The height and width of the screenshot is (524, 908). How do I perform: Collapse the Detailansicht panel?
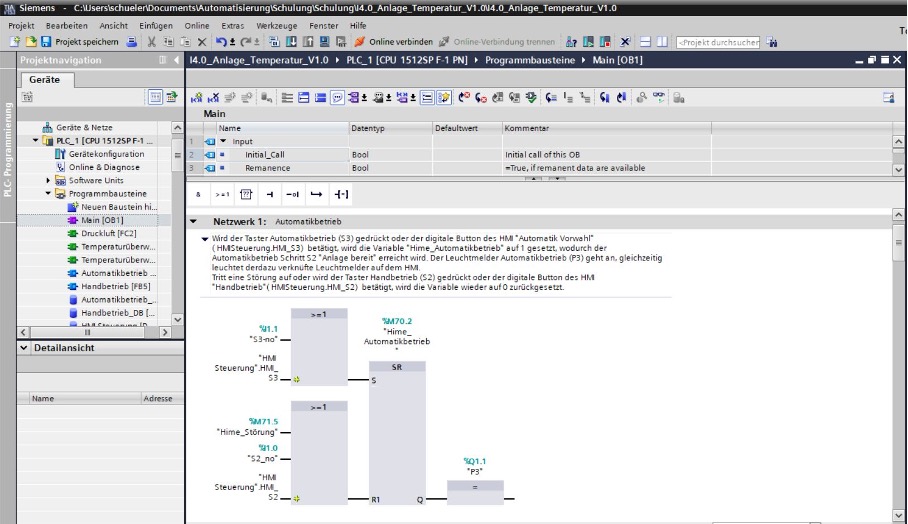tap(24, 348)
